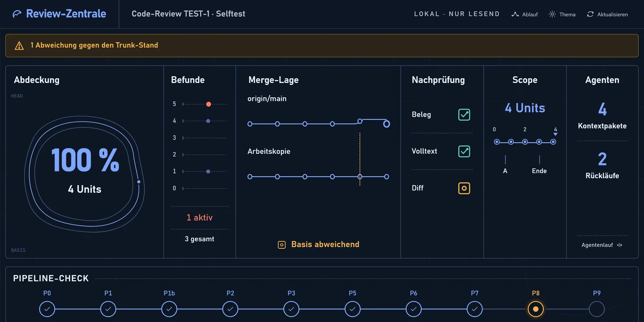This screenshot has width=644, height=322.
Task: Click the red finding dot at level 5
Action: [x=208, y=104]
